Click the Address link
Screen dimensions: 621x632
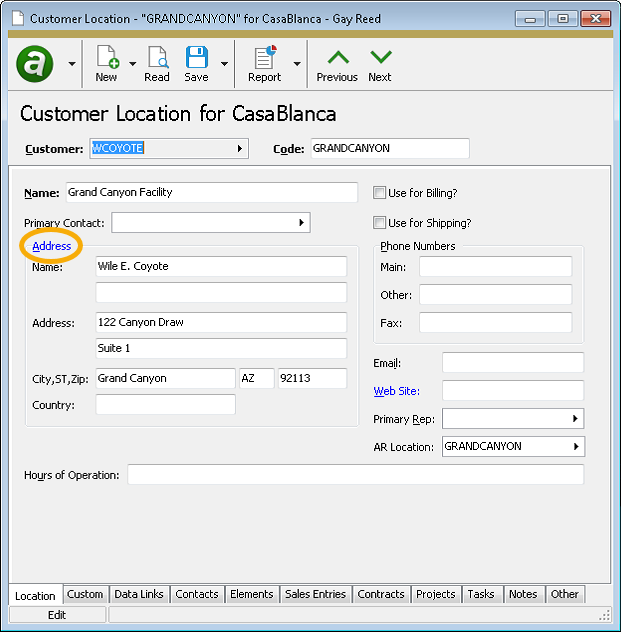(x=52, y=246)
